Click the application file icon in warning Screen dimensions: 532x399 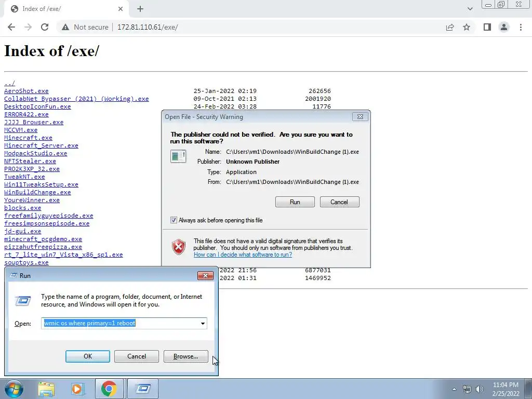[x=178, y=156]
